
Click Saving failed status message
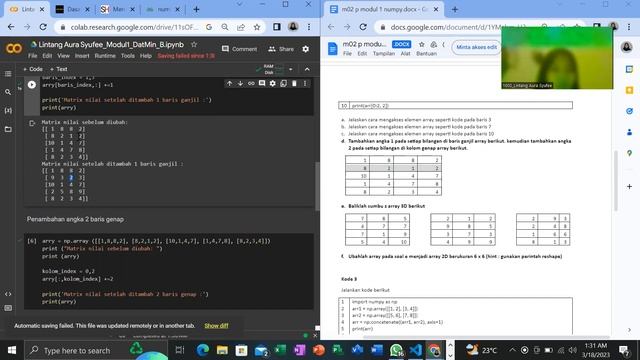coord(186,56)
